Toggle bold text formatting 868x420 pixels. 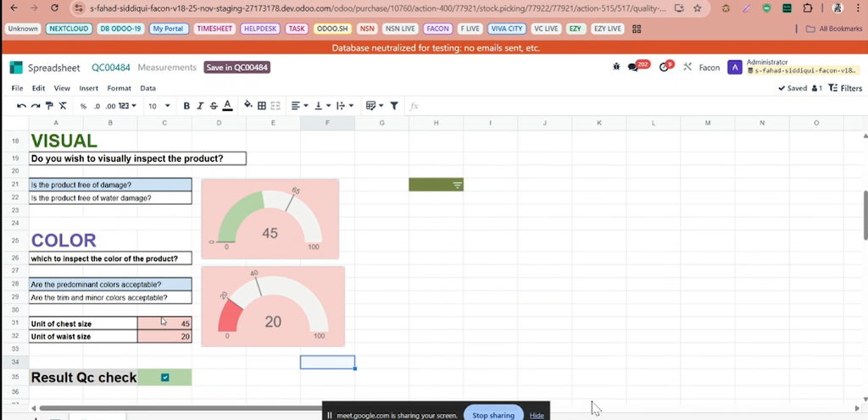click(186, 106)
